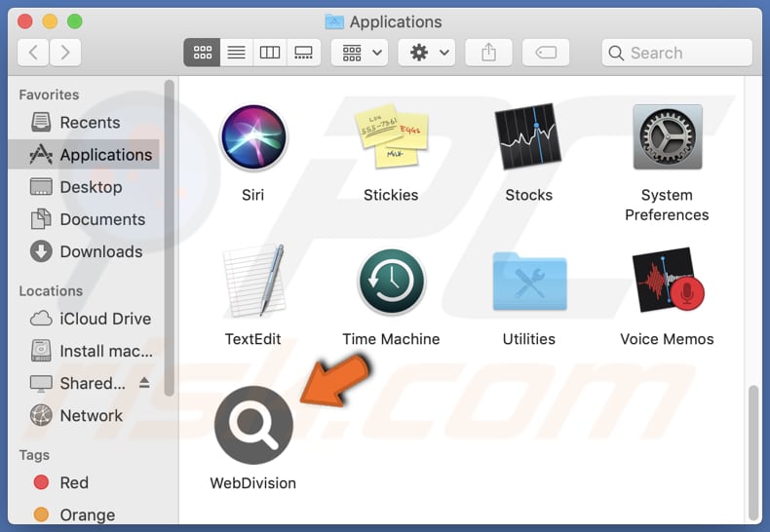770x532 pixels.
Task: Open the group-by arrangement dropdown
Action: click(360, 53)
